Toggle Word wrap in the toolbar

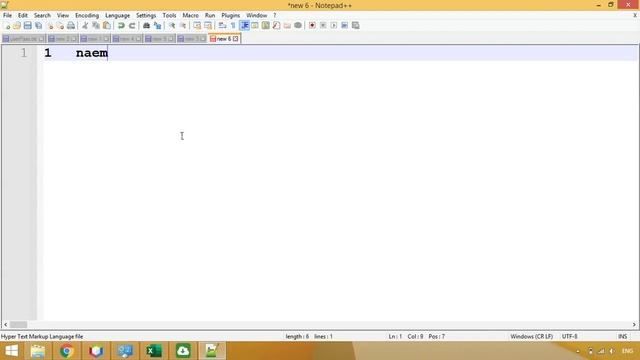222,25
